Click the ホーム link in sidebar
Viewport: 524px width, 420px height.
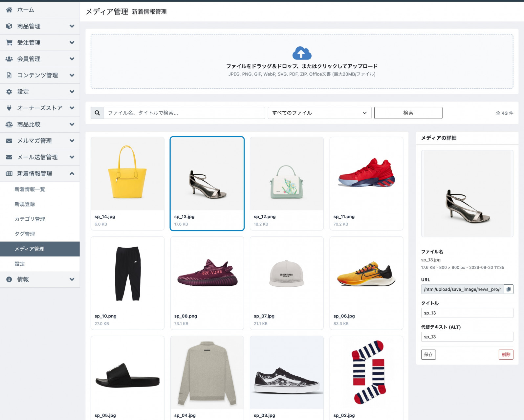pyautogui.click(x=26, y=10)
